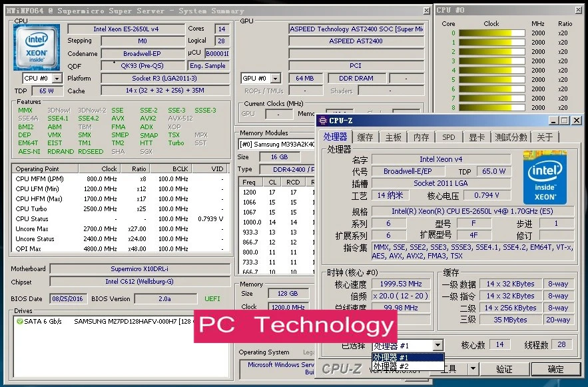Open the SPD tab in CPU-Z
This screenshot has width=588, height=387.
(x=449, y=137)
